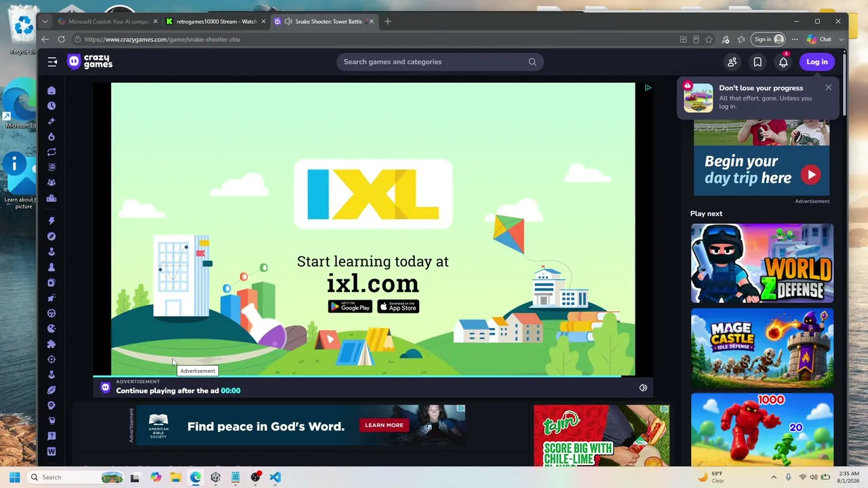This screenshot has width=868, height=488.
Task: Open the friends icon in the site header
Action: click(x=732, y=62)
